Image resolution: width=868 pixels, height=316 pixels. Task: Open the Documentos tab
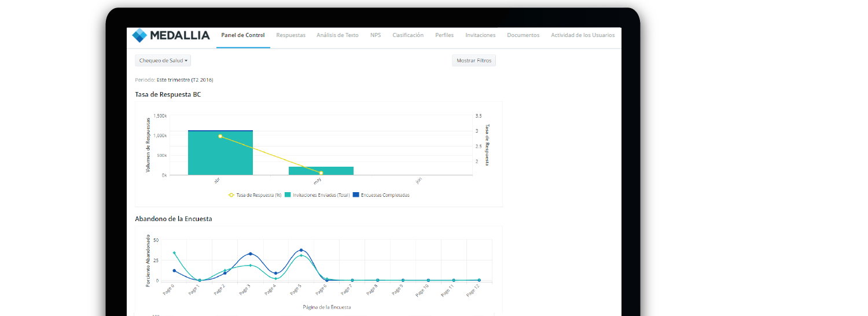tap(523, 35)
